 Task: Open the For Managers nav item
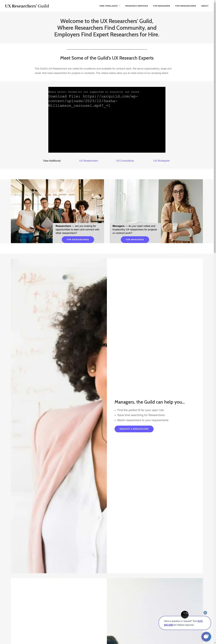pyautogui.click(x=162, y=6)
